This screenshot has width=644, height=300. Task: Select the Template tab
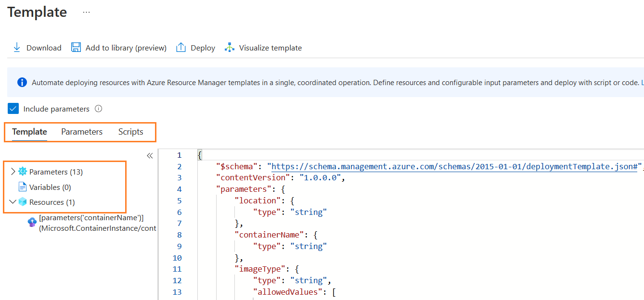tap(29, 132)
